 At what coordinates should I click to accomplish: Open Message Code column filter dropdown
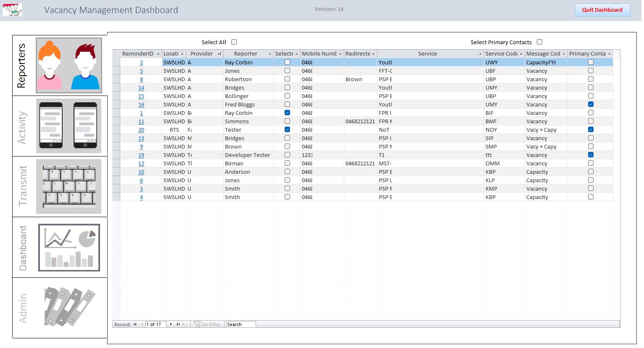point(564,54)
